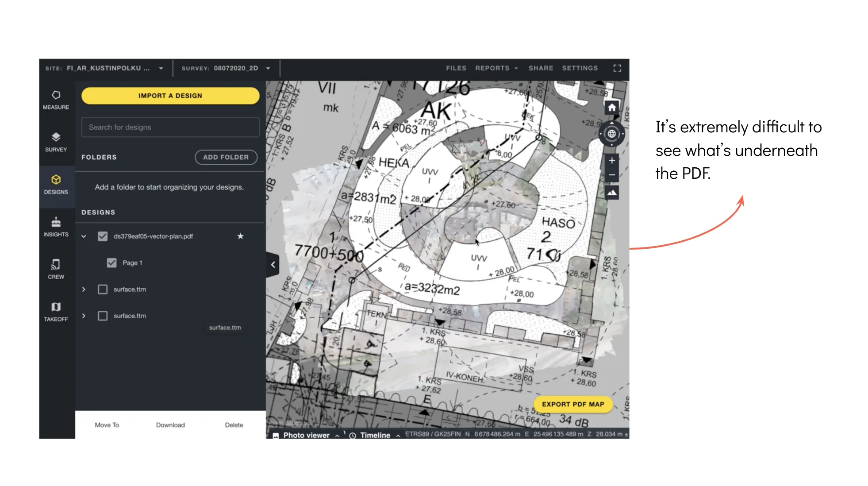Click the Download action
Screen dimensions: 868x486
[170, 425]
